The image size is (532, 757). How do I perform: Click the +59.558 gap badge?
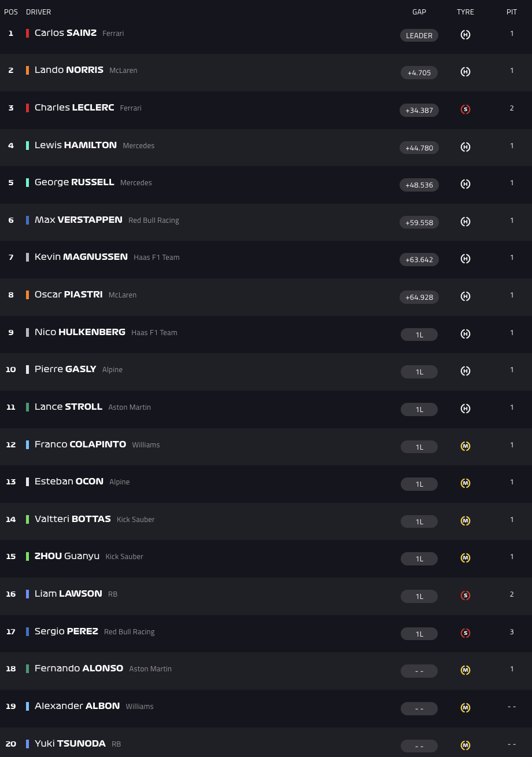419,222
